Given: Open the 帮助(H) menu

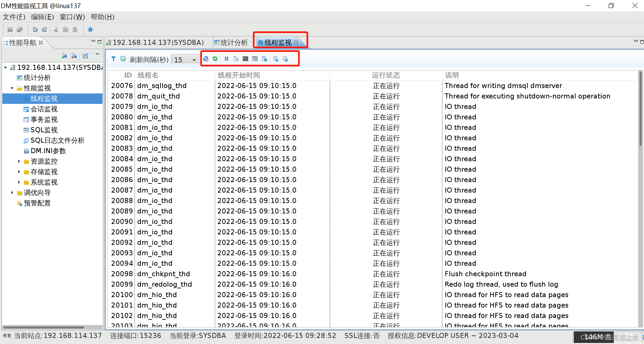Looking at the screenshot, I should click(x=103, y=17).
